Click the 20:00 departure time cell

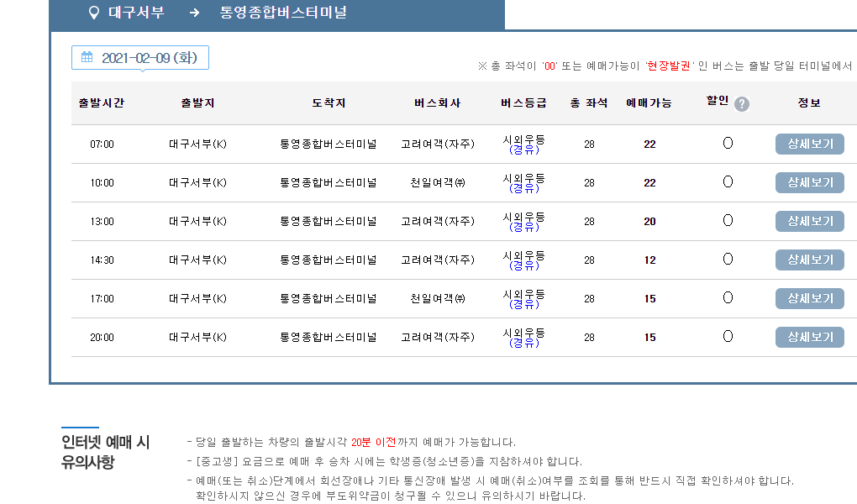103,338
